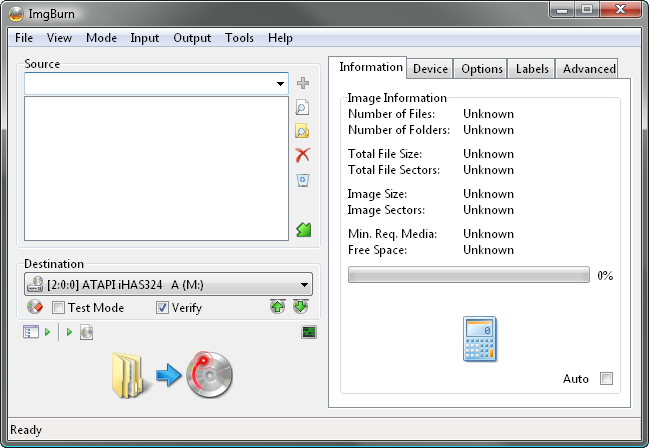Click the green down arrow disc icon
This screenshot has height=448, width=649.
pos(300,307)
